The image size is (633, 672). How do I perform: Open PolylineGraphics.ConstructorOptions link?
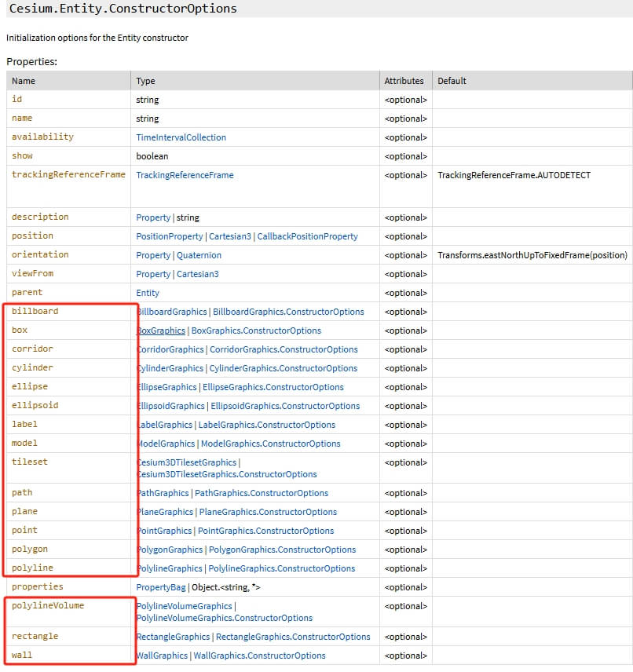click(x=282, y=568)
